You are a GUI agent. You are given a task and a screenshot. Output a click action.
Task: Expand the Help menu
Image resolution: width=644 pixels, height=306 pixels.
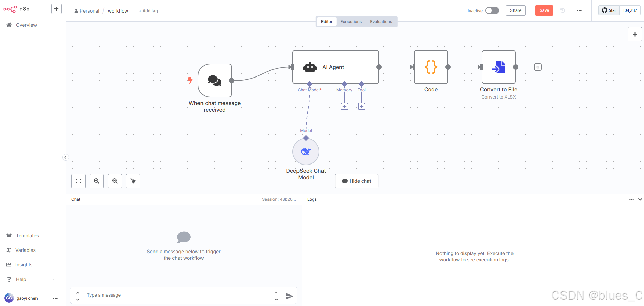[x=30, y=279]
